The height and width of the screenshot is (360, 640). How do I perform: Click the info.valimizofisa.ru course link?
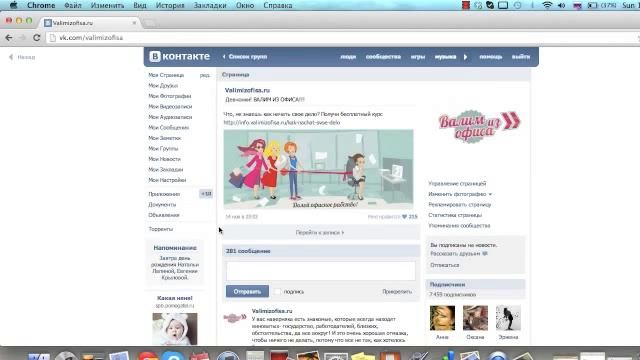[282, 122]
